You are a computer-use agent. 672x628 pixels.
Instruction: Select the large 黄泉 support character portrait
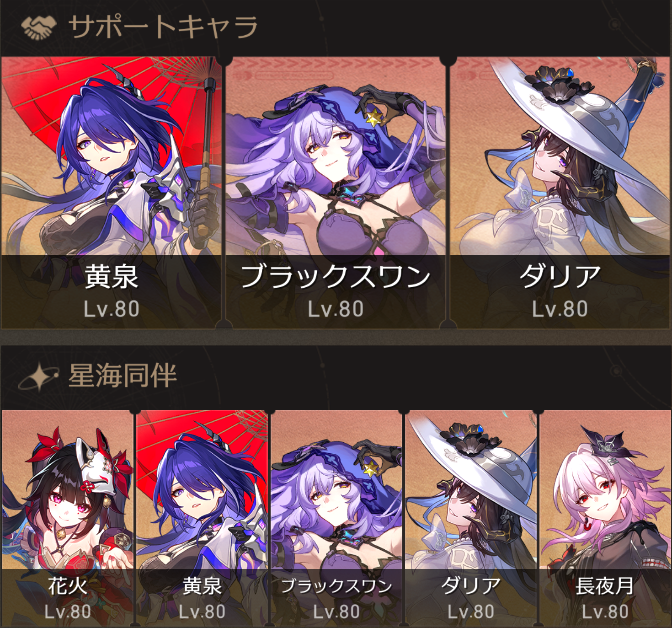click(x=111, y=193)
